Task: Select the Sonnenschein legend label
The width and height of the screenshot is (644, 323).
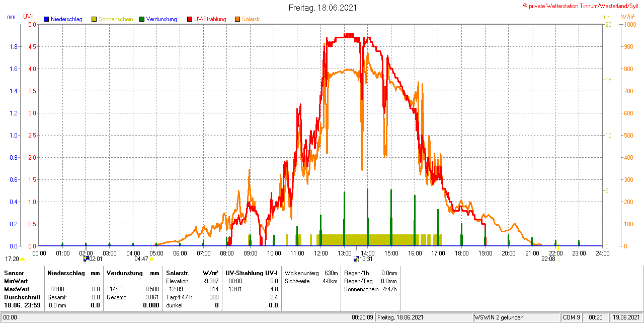Action: pyautogui.click(x=116, y=19)
